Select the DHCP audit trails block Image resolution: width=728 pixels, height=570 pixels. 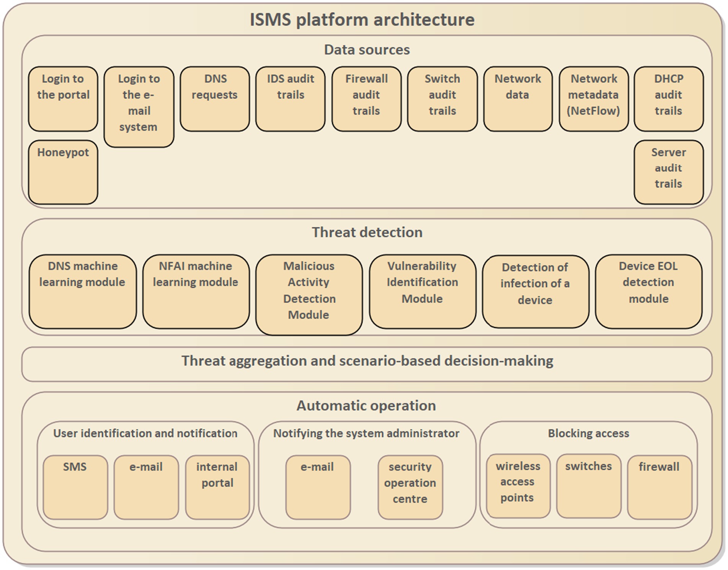pos(668,99)
